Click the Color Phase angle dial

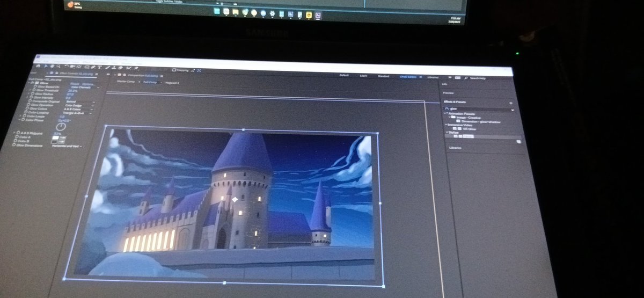pyautogui.click(x=61, y=127)
